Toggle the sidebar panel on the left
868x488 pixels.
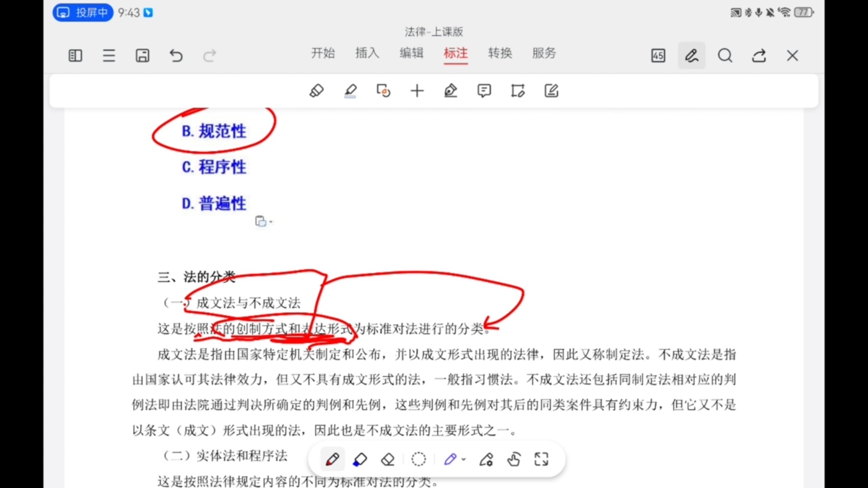coord(75,55)
